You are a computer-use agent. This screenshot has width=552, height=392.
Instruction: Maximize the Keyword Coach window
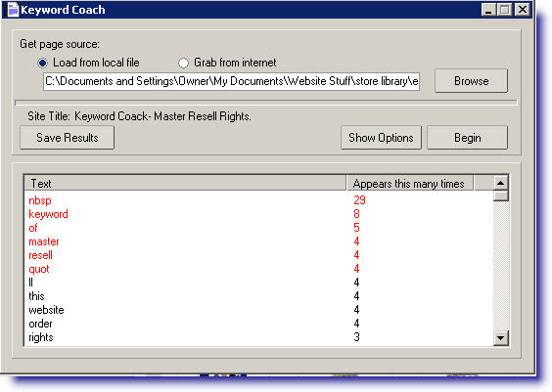[504, 10]
